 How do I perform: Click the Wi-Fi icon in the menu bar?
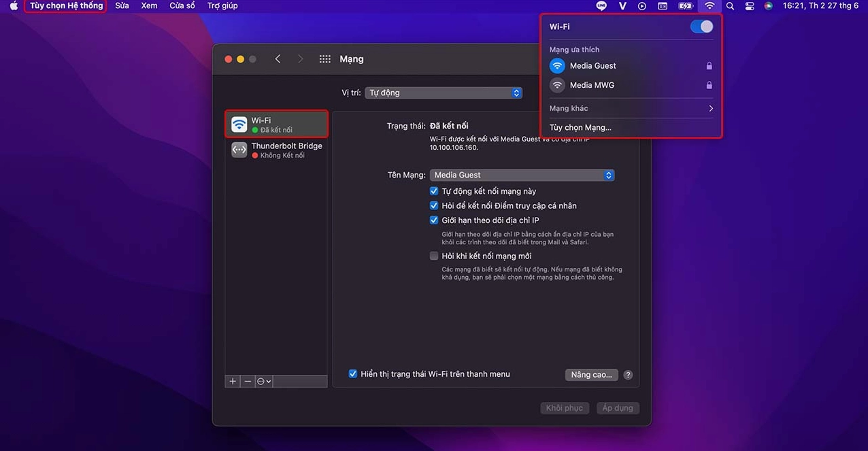click(x=710, y=6)
